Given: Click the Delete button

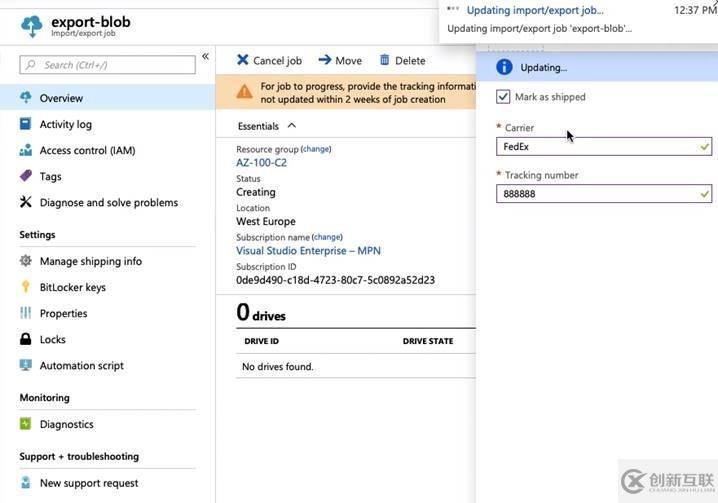Looking at the screenshot, I should coord(403,60).
